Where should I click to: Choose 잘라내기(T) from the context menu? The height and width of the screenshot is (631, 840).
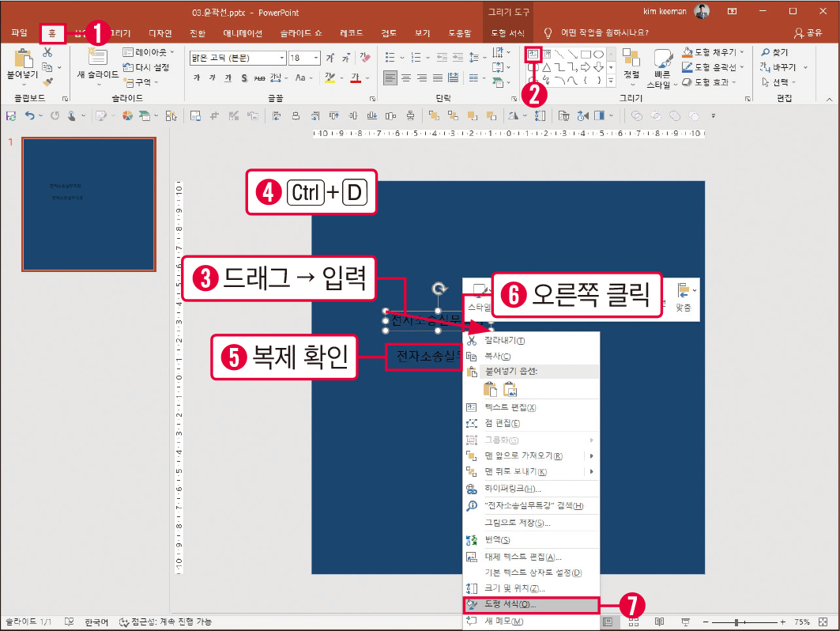click(x=531, y=341)
